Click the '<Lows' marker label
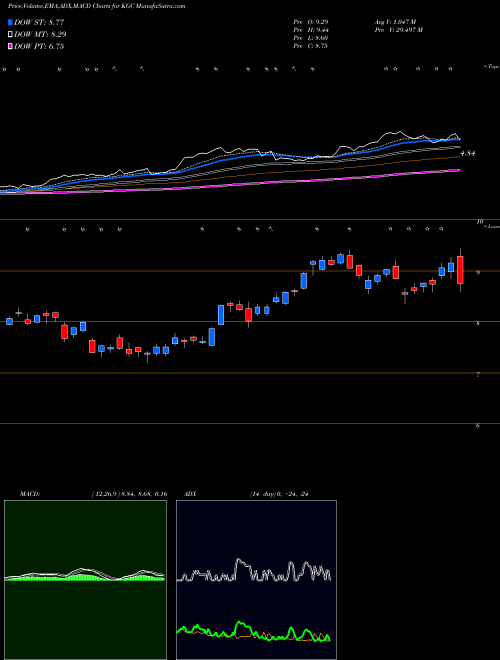This screenshot has height=660, width=500. [x=492, y=226]
